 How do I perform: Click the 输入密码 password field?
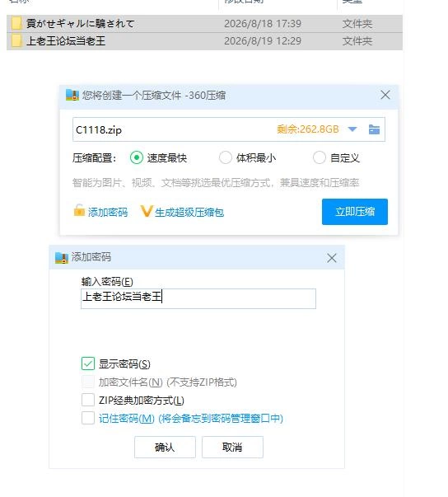pos(198,298)
